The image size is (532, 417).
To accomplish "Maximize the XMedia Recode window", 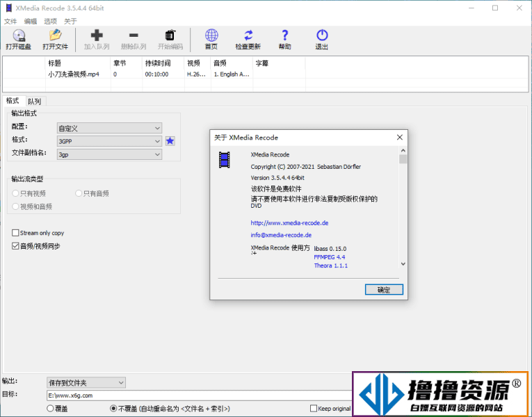I will coord(495,8).
